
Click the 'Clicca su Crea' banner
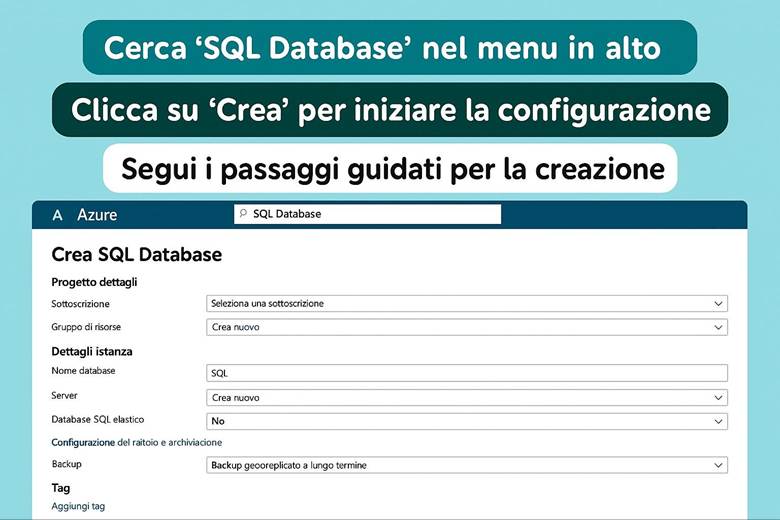[389, 109]
